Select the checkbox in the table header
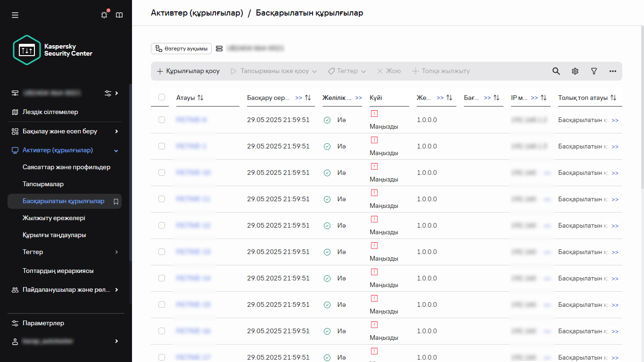The image size is (644, 362). click(162, 97)
